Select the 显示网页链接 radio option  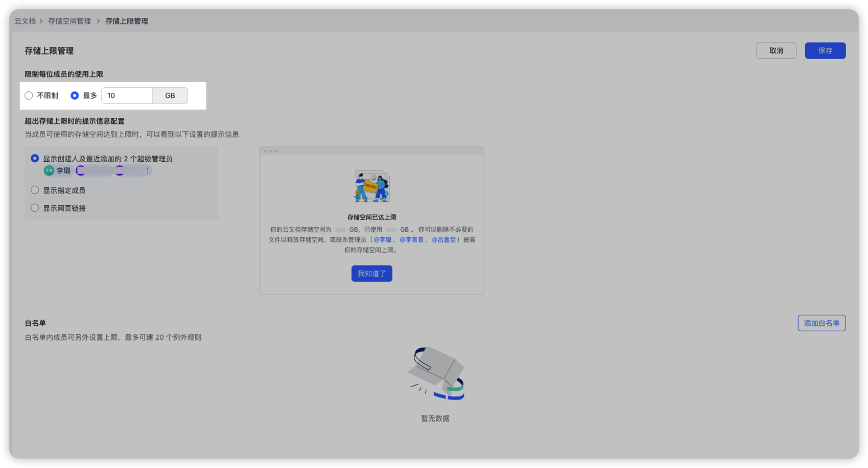click(35, 208)
